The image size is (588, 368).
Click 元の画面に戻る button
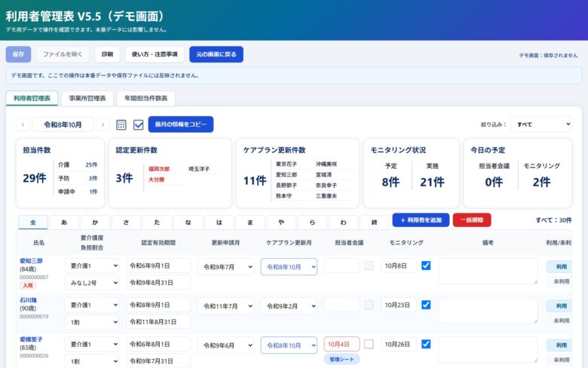point(216,54)
